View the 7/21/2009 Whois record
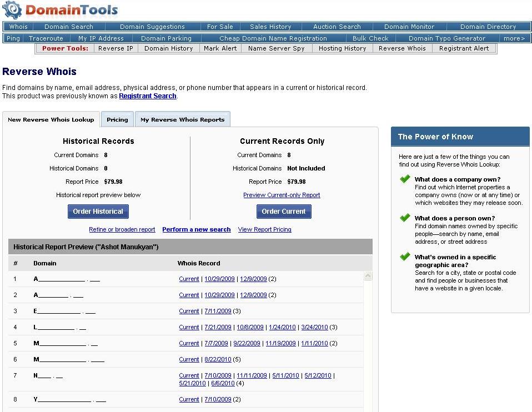This screenshot has height=412, width=532. (x=218, y=328)
